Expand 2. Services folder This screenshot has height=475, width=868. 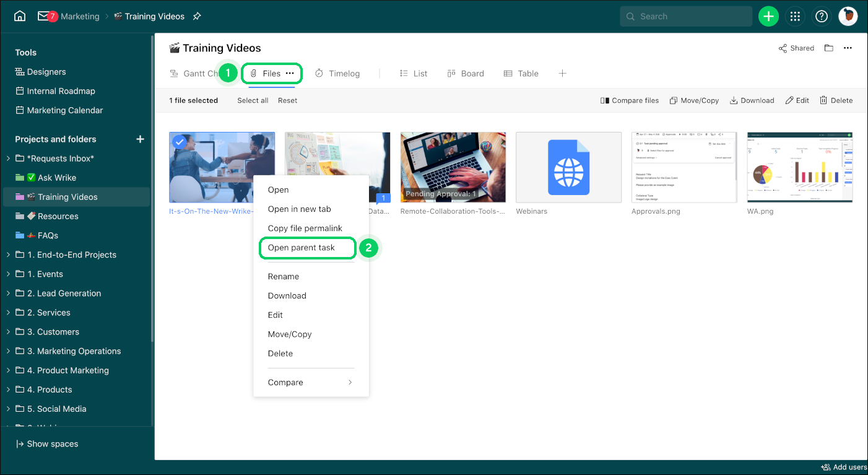[x=8, y=312]
